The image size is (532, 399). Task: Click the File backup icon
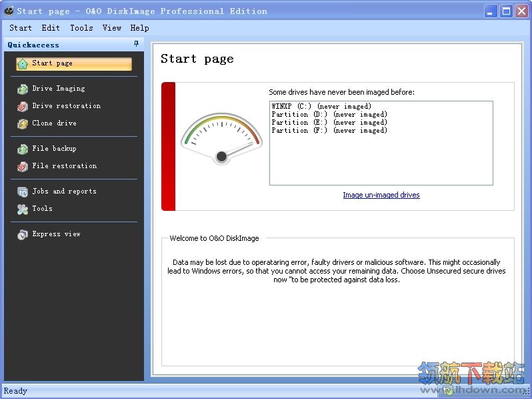(23, 149)
